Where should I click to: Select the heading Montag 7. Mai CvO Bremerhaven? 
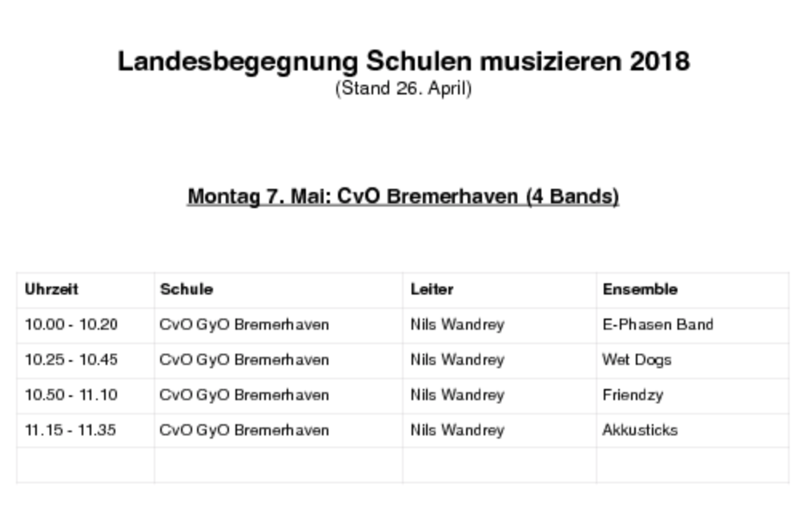(404, 197)
